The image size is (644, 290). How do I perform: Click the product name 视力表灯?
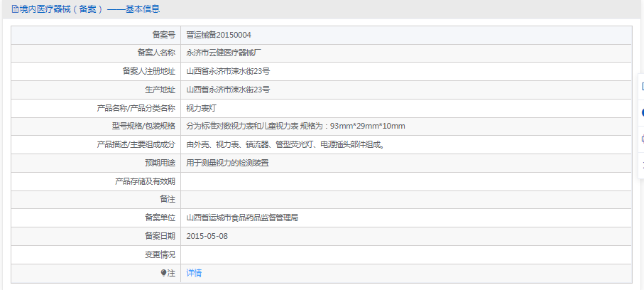click(202, 108)
